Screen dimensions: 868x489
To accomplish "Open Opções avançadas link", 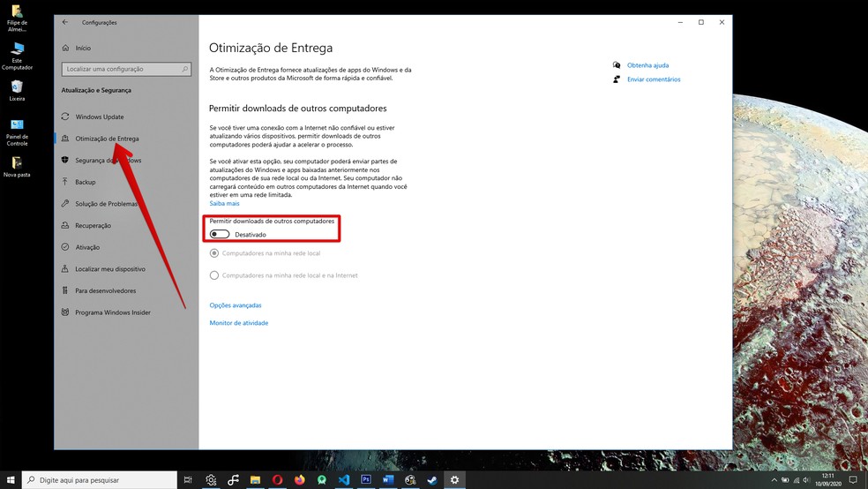I will (x=236, y=305).
